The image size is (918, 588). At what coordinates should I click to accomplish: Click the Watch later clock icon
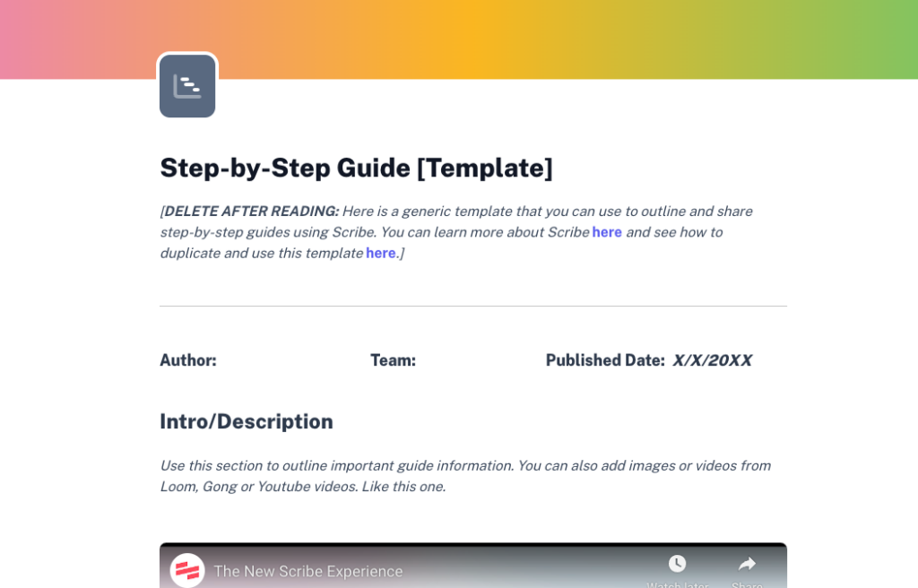[677, 564]
